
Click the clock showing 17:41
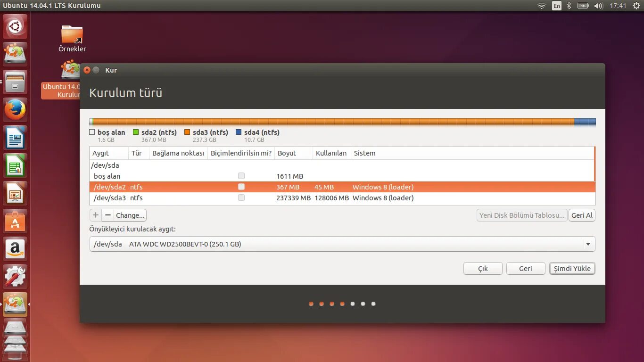[x=618, y=6]
